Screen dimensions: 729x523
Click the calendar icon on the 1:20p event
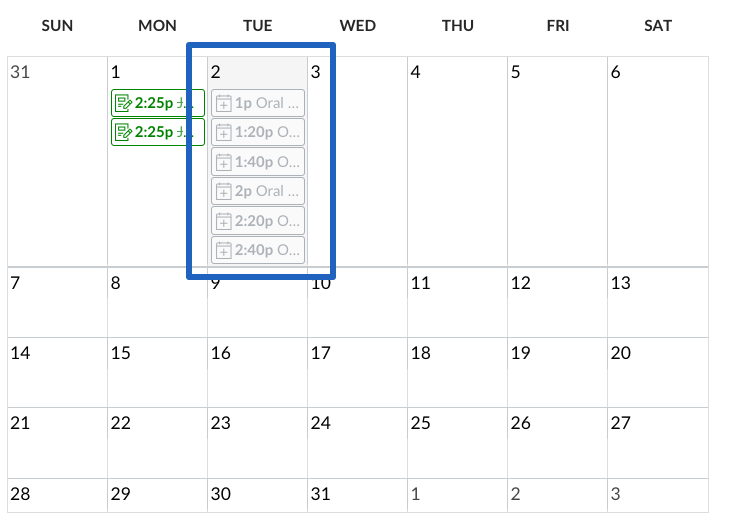tap(224, 132)
